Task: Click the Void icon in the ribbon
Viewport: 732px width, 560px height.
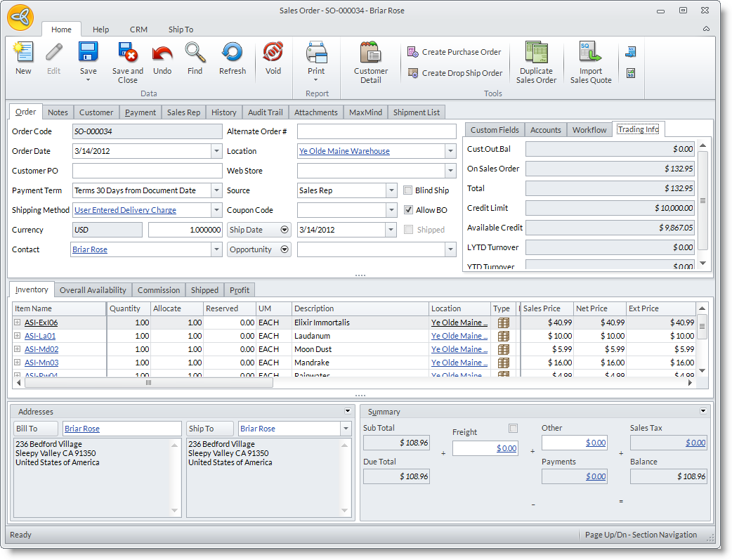Action: click(273, 53)
